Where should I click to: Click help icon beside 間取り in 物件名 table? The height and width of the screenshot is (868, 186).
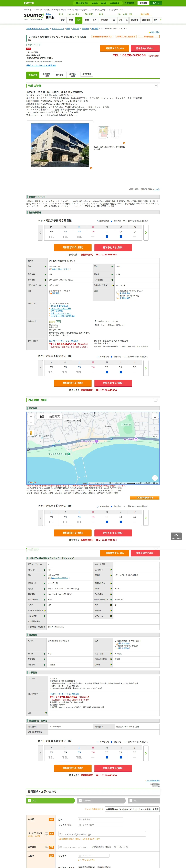tap(112, 266)
